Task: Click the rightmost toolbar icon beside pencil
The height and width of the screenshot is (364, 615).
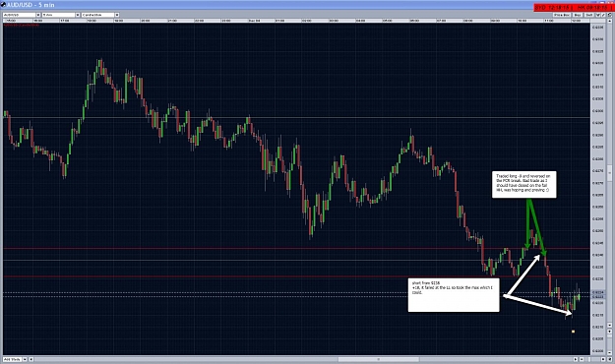Action: [609, 15]
